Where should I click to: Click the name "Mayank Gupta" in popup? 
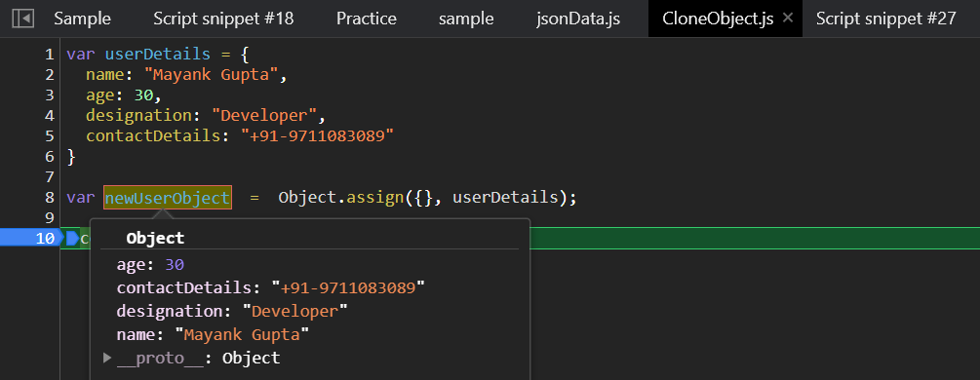coord(242,334)
